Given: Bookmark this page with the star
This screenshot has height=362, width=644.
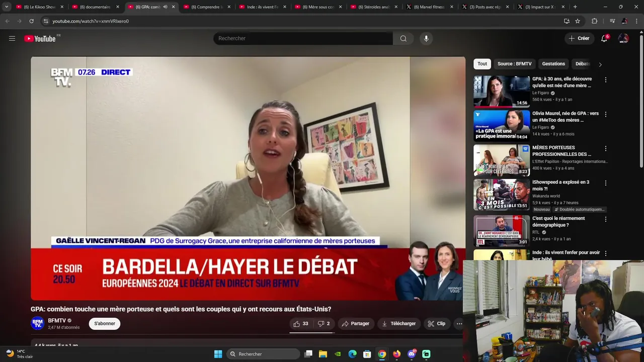Looking at the screenshot, I should coord(578,21).
